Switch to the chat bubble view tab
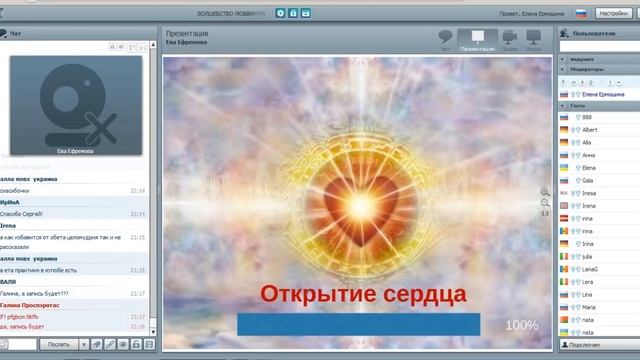640x360 pixels. tap(445, 40)
